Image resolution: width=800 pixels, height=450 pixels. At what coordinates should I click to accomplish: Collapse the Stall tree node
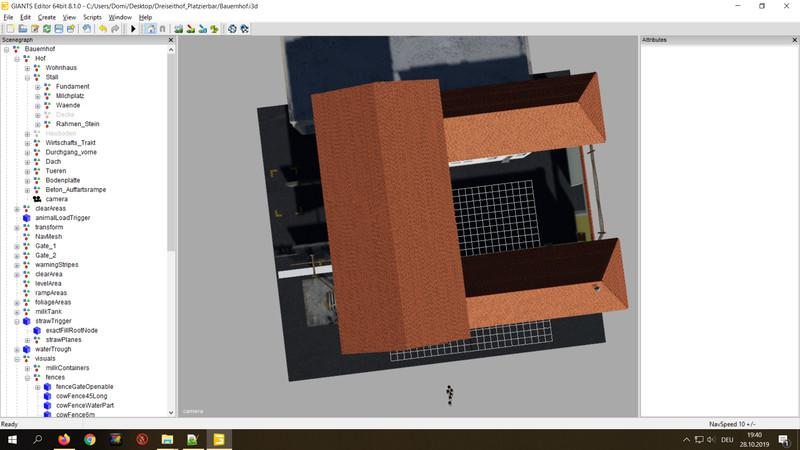tap(28, 77)
